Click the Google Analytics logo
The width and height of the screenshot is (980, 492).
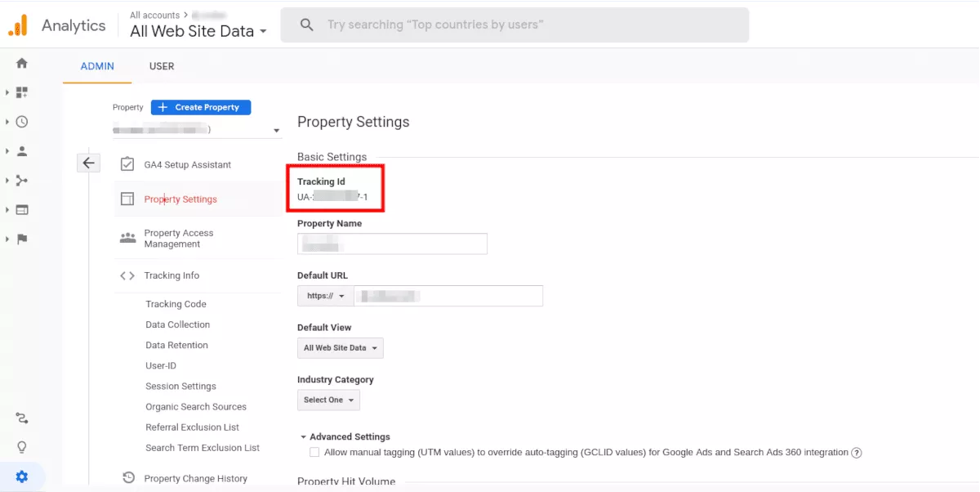pyautogui.click(x=17, y=25)
